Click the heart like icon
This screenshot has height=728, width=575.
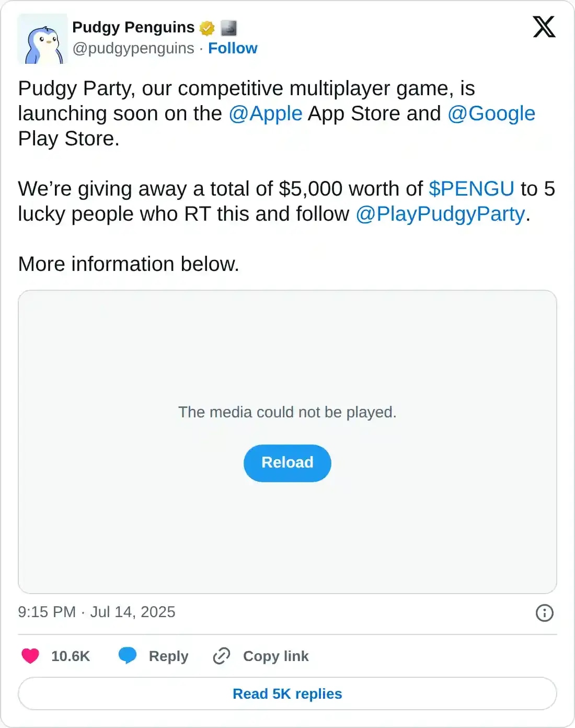30,656
